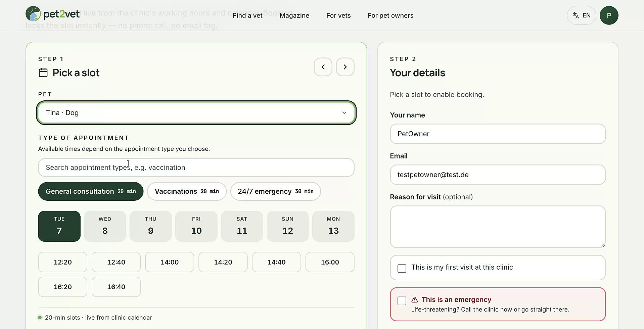
Task: Open the language translate icon
Action: pyautogui.click(x=576, y=15)
